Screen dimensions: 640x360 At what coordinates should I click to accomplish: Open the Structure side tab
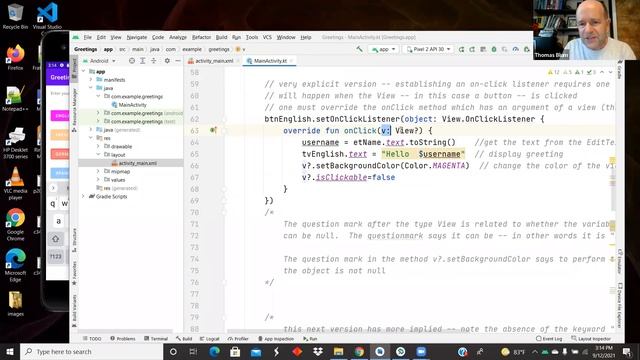[74, 239]
